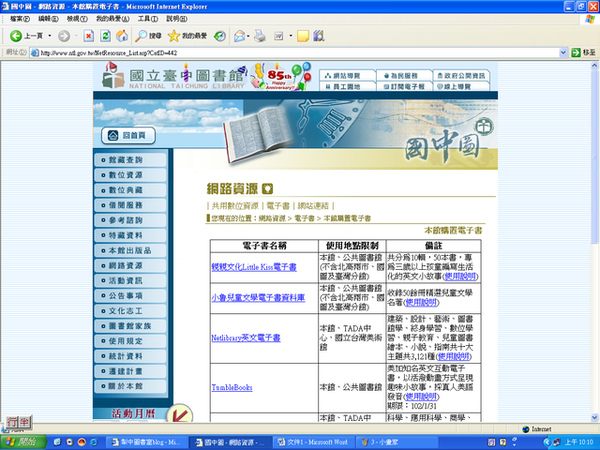600x450 pixels.
Task: Click the Research toolbar icon beside note
Action: tap(319, 36)
